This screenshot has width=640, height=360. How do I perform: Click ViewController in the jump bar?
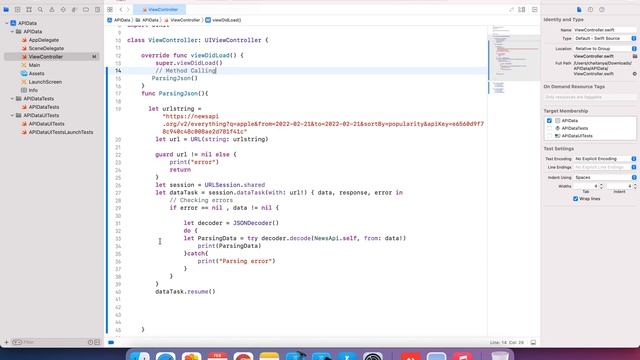182,20
